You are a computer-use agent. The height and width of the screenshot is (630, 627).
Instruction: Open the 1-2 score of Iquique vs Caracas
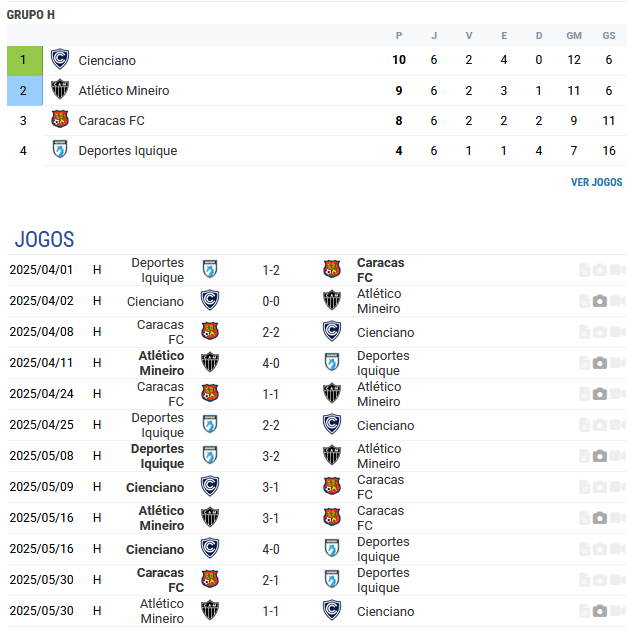pos(271,270)
